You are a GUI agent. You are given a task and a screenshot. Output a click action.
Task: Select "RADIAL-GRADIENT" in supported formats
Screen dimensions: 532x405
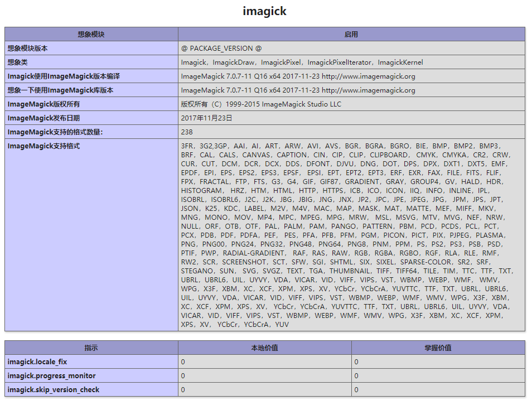[253, 253]
